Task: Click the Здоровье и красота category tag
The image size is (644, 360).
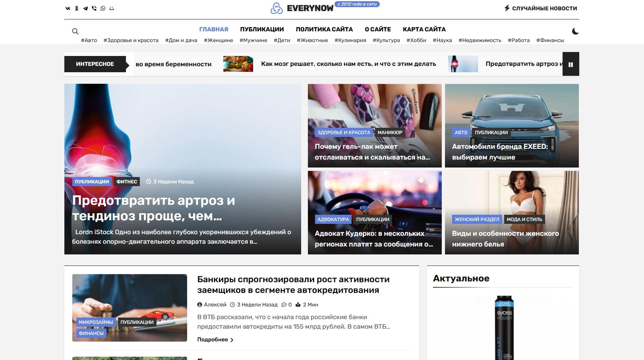Action: tap(344, 133)
